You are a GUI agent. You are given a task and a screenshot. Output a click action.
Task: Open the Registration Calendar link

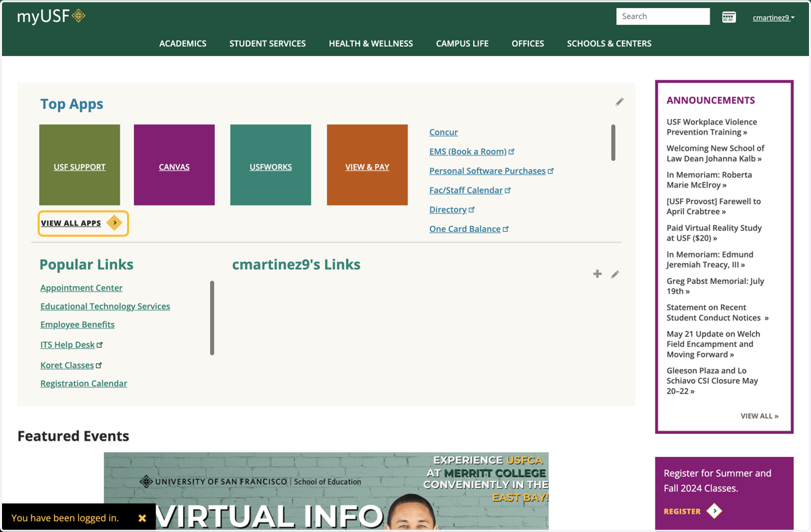pyautogui.click(x=84, y=383)
